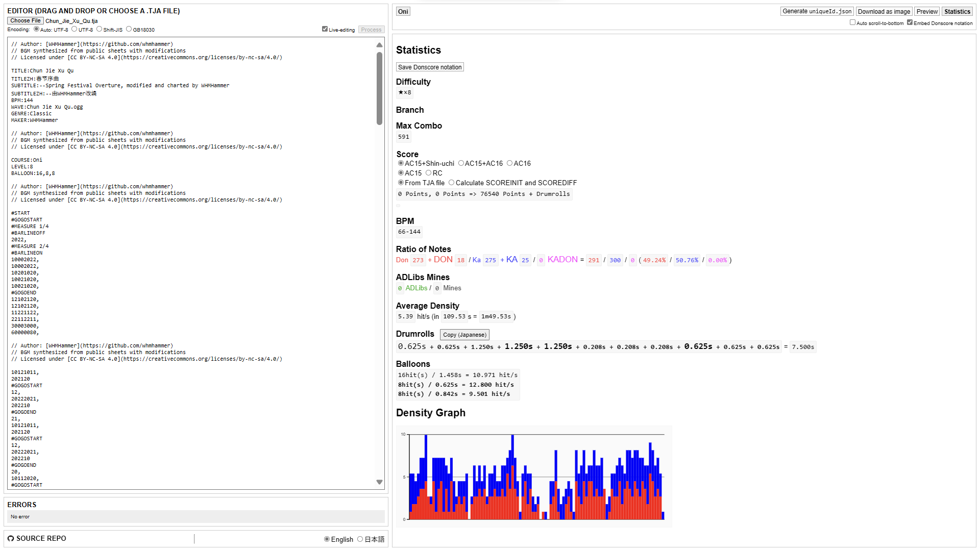This screenshot has height=551, width=980.
Task: Click the editor scrollbar up arrow
Action: pyautogui.click(x=379, y=45)
